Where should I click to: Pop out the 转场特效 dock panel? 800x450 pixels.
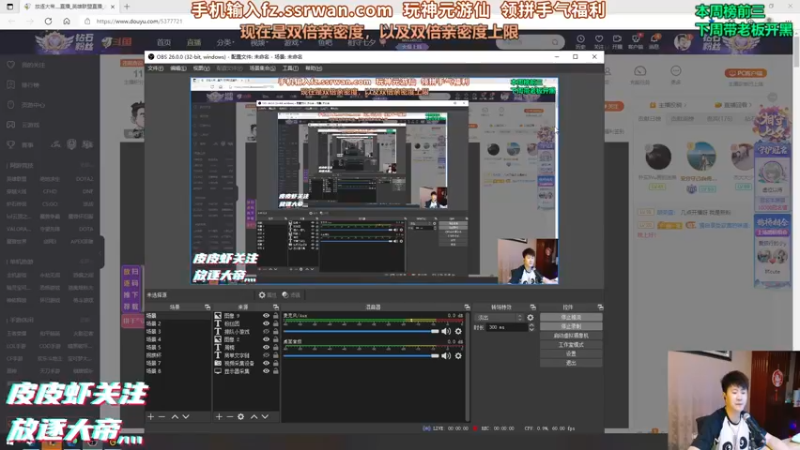point(533,307)
